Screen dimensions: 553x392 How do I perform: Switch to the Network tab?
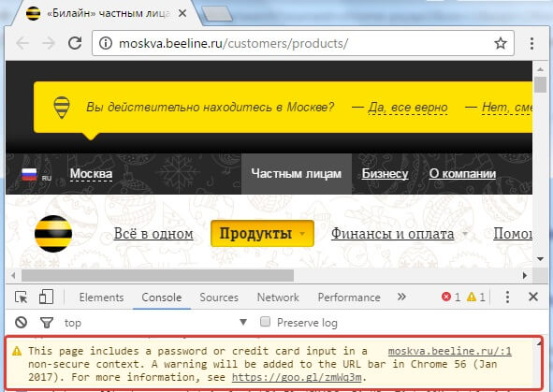coord(278,298)
